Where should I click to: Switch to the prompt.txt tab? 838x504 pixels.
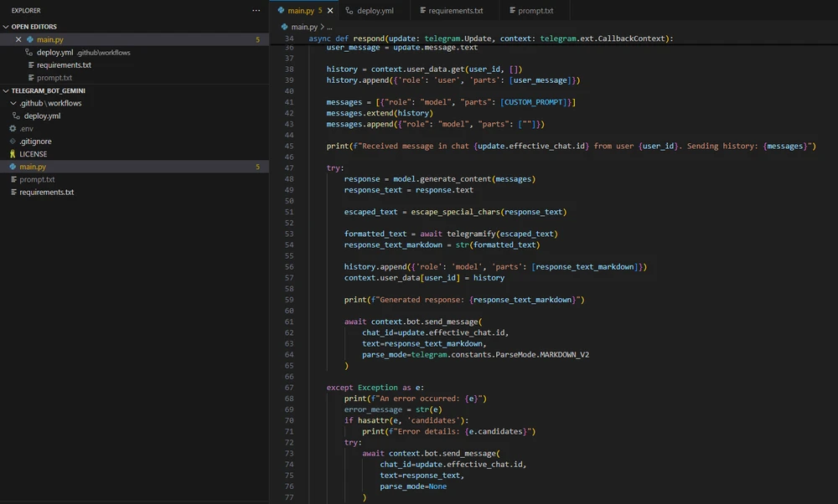(x=536, y=11)
